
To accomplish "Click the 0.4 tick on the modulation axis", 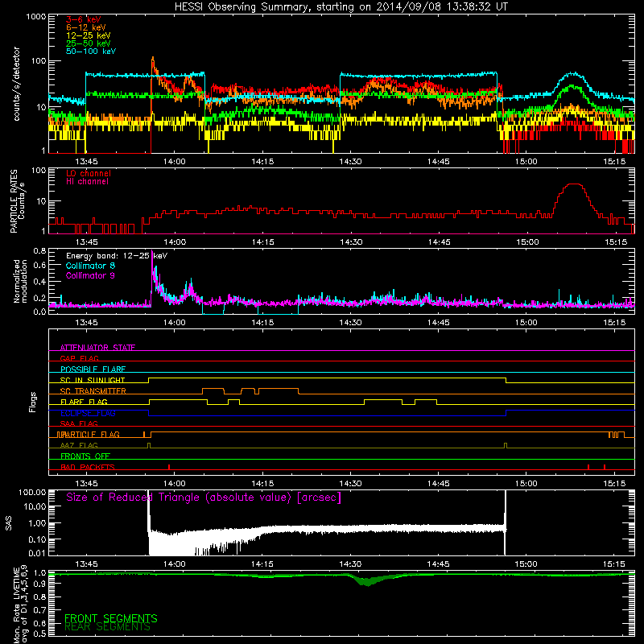I will [x=39, y=282].
